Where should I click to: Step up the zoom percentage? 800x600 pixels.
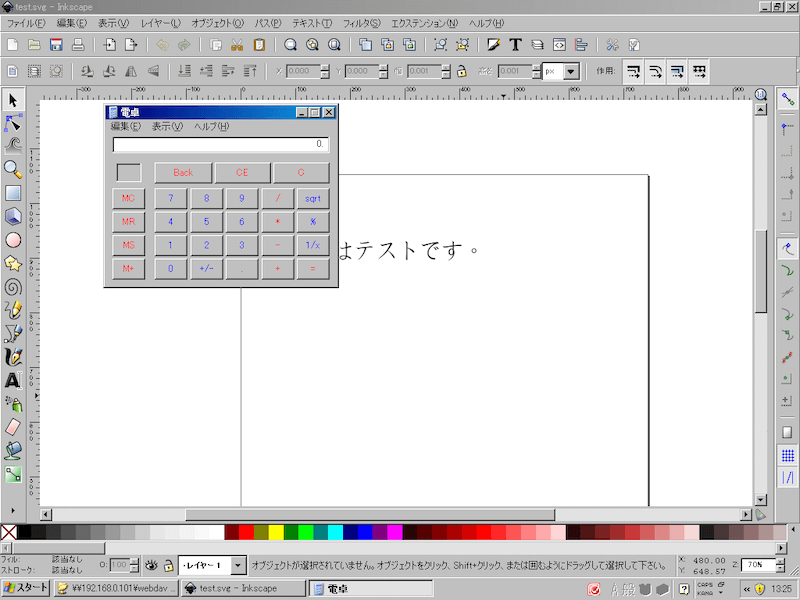pyautogui.click(x=780, y=562)
